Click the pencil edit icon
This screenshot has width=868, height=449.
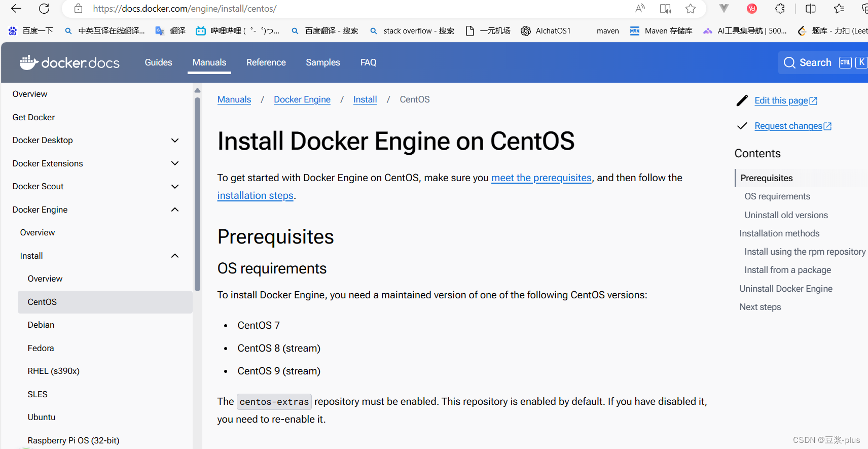742,100
